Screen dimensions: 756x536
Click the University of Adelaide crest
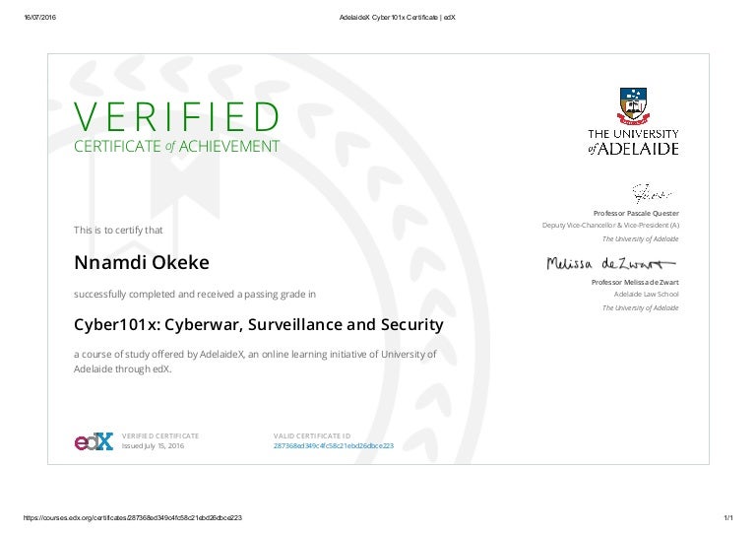[x=633, y=105]
